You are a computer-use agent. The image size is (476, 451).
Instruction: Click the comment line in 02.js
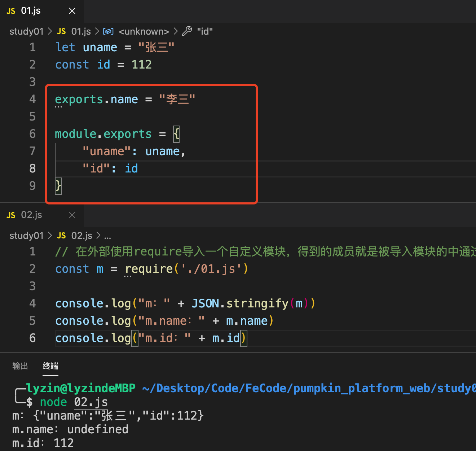(x=265, y=251)
